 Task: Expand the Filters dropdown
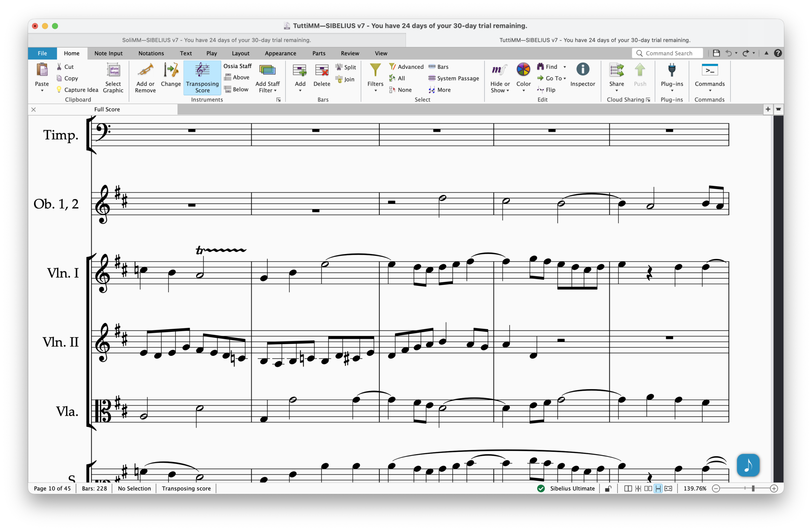coord(375,90)
